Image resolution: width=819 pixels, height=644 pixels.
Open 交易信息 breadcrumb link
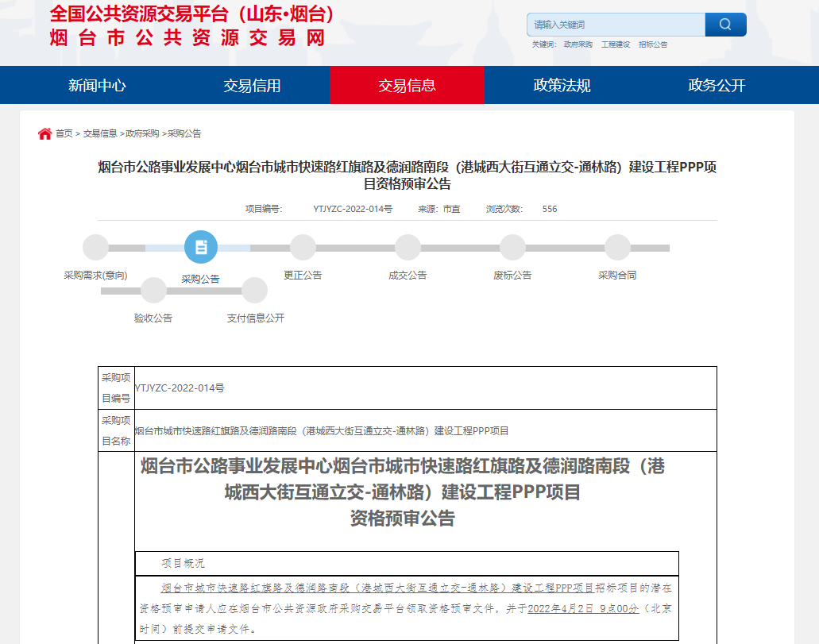(x=100, y=133)
